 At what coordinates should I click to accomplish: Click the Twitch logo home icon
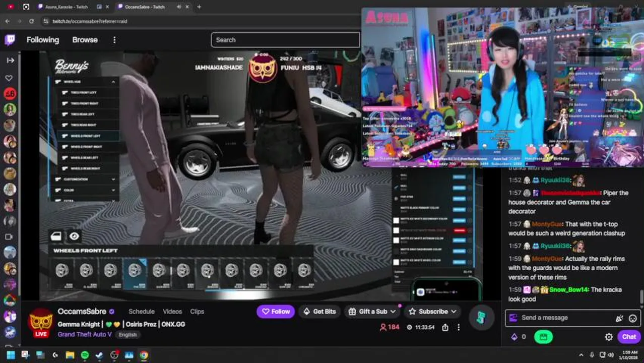click(x=10, y=40)
